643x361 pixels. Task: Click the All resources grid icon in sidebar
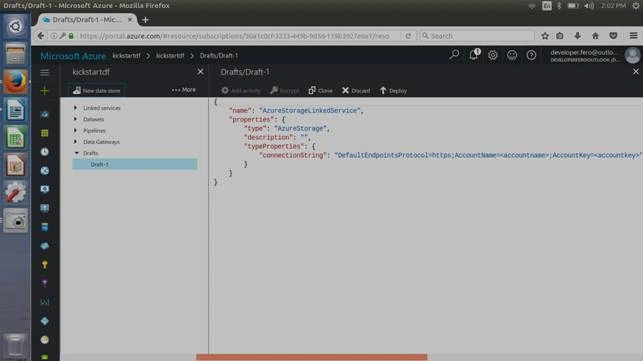tap(45, 133)
